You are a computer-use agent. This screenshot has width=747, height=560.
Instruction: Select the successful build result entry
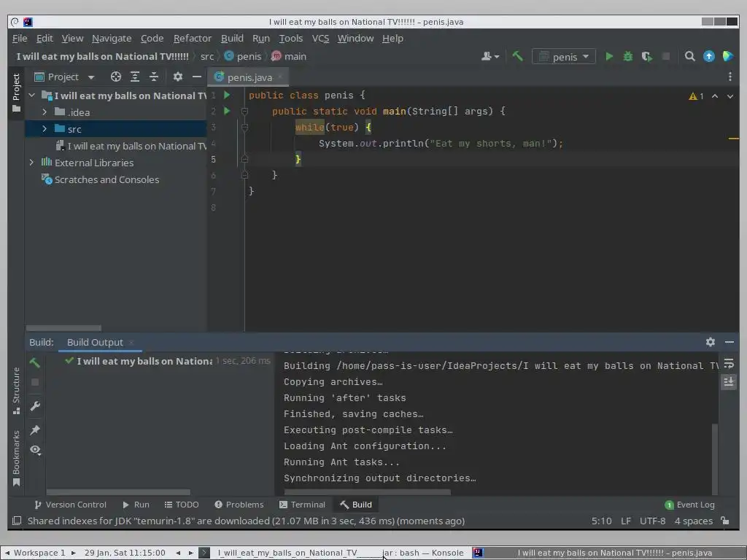point(167,361)
